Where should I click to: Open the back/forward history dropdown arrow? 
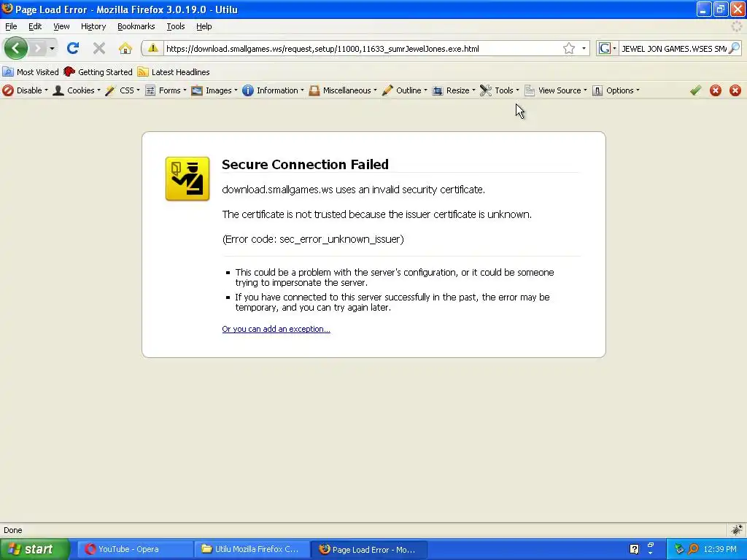pyautogui.click(x=52, y=49)
